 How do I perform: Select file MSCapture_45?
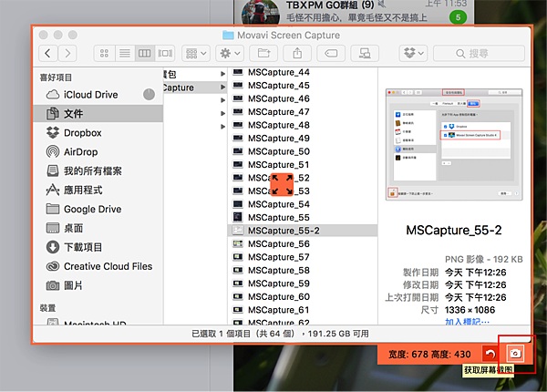click(303, 86)
